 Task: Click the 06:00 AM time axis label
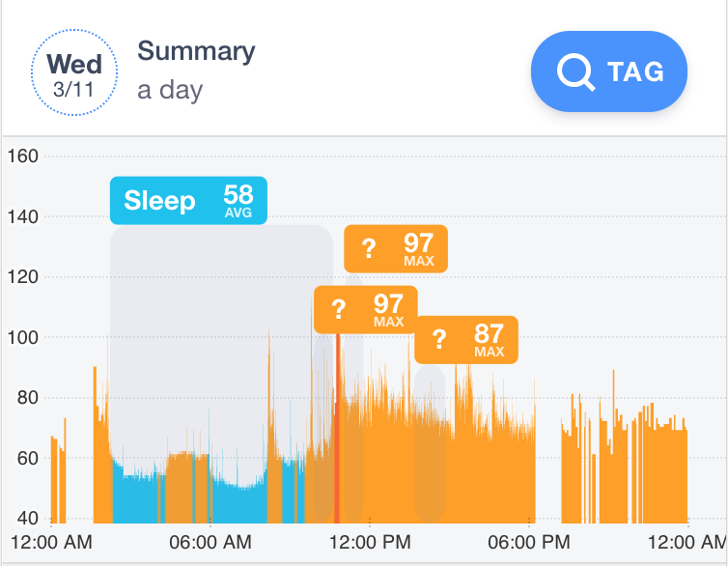(210, 542)
